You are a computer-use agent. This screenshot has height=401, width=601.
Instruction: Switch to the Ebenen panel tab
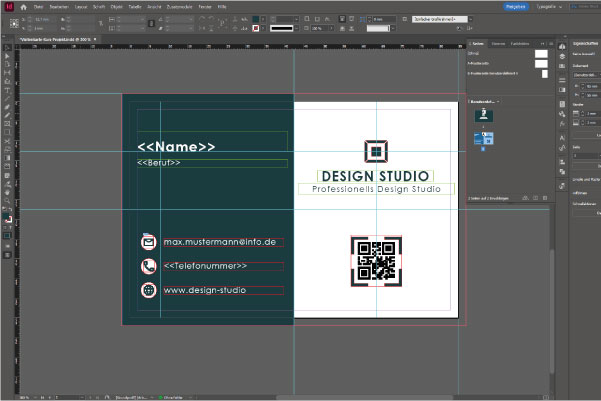coord(498,44)
